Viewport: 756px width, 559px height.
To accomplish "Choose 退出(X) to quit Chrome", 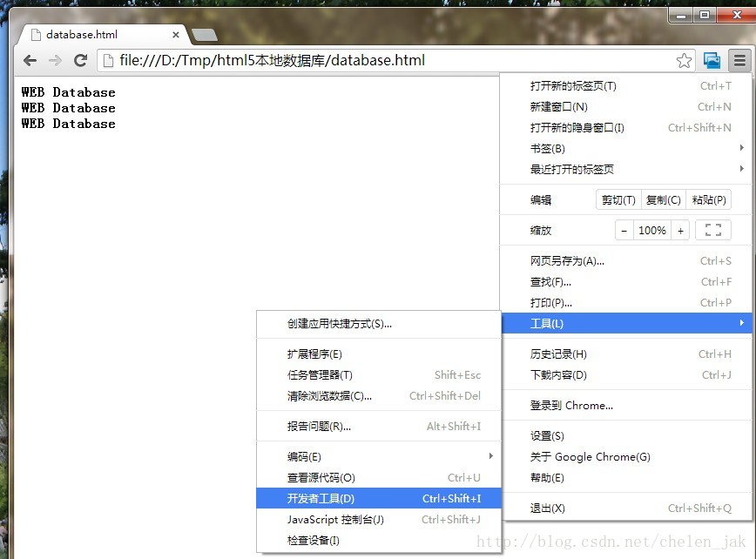I will pos(626,508).
